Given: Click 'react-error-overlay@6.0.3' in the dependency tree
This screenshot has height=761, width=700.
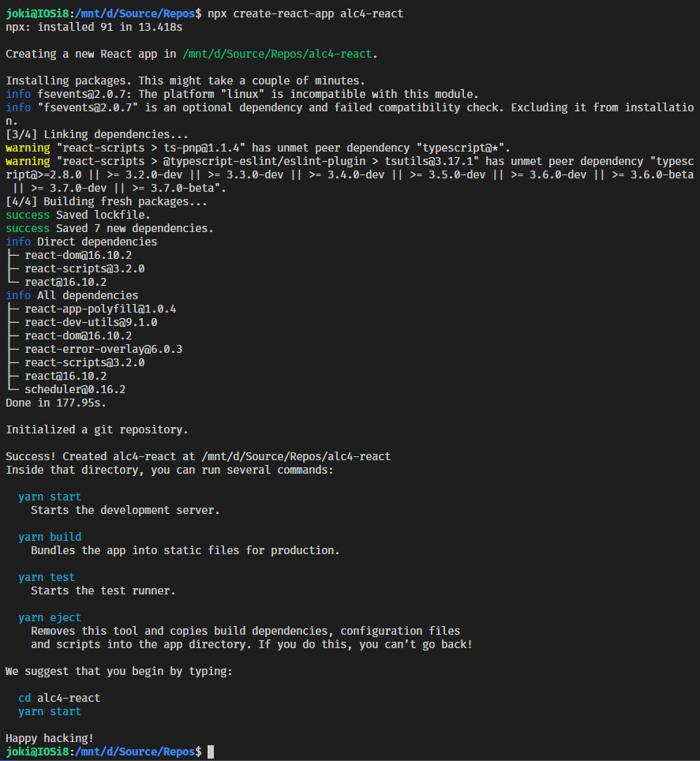Looking at the screenshot, I should click(x=103, y=350).
